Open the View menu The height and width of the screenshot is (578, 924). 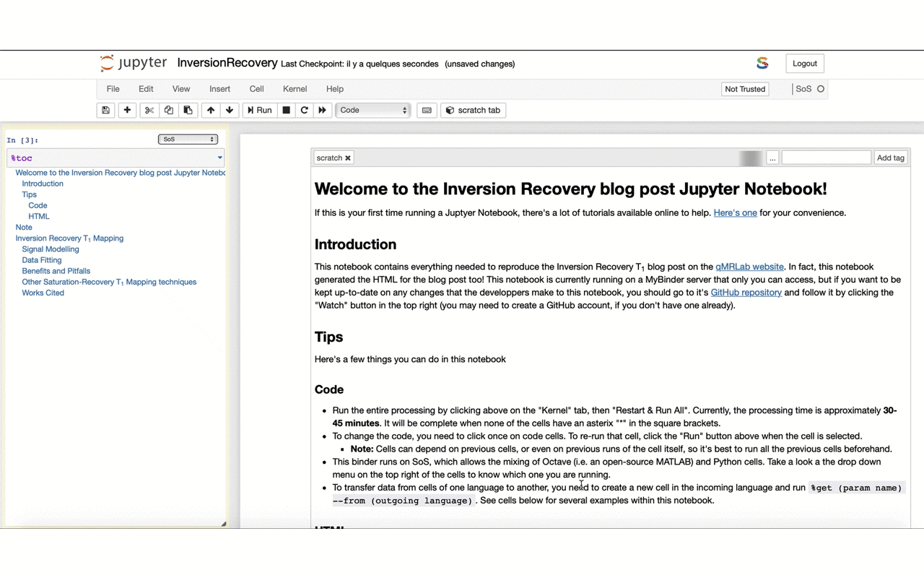(x=181, y=89)
